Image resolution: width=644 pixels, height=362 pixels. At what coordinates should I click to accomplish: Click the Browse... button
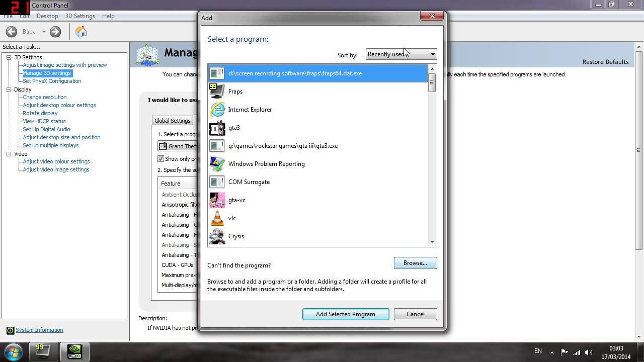(x=415, y=263)
